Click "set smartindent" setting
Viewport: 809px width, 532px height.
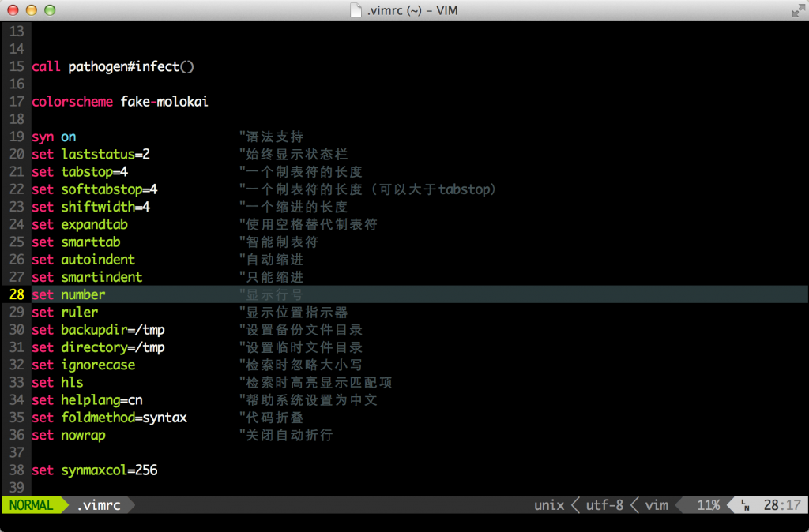(x=87, y=277)
